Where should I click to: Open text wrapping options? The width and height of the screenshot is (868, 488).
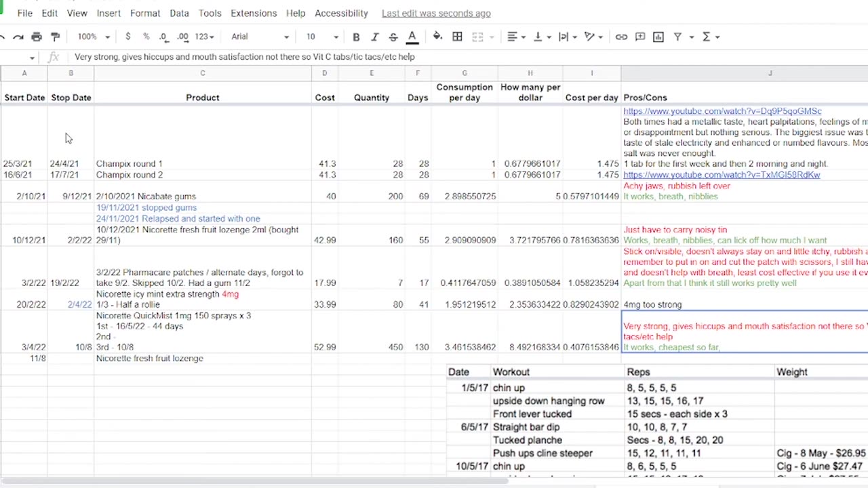pos(567,37)
